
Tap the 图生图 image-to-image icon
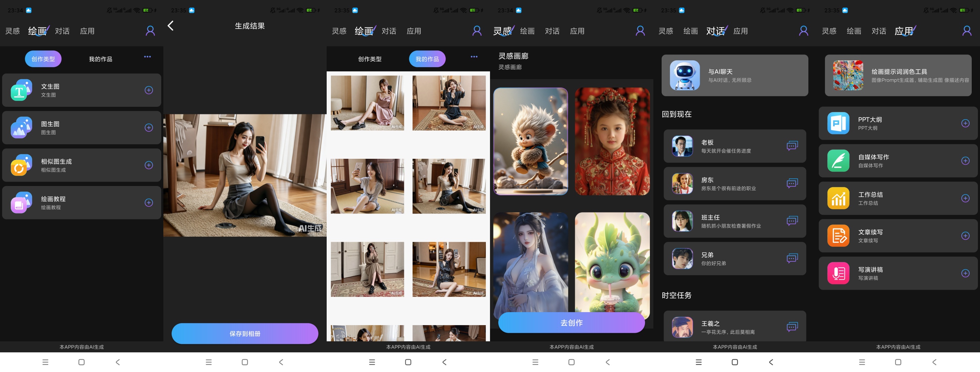point(21,127)
